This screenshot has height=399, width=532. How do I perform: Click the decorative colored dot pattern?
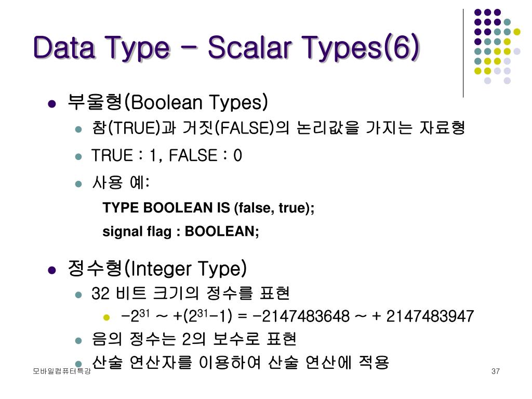497,46
